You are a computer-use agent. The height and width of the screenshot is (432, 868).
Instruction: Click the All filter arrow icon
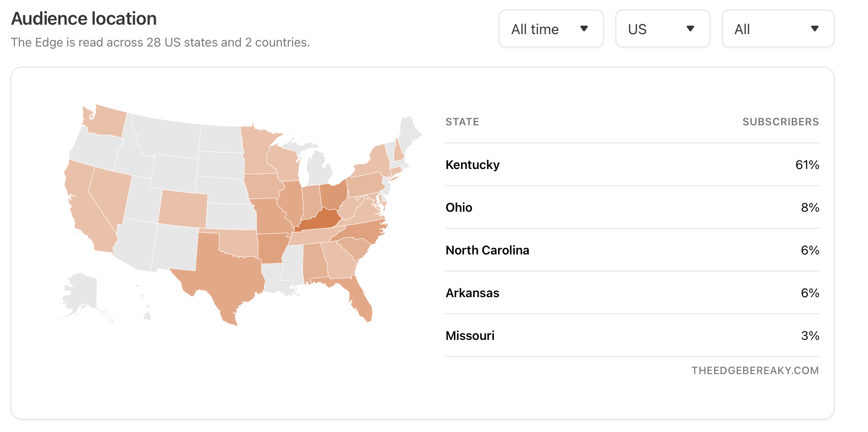[x=815, y=29]
